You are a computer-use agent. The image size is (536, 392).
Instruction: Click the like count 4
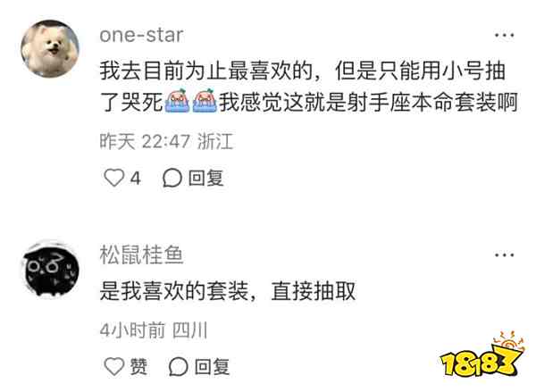(136, 178)
